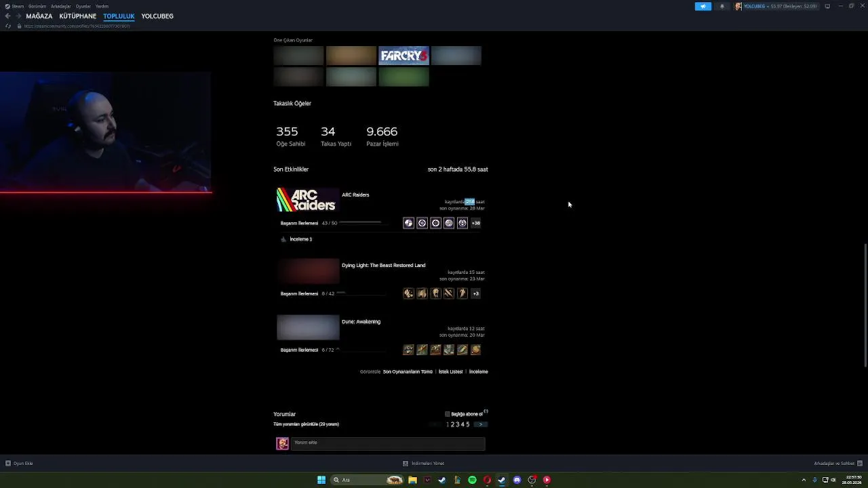Switch to Big Picture mode icon
The height and width of the screenshot is (488, 868).
click(827, 6)
